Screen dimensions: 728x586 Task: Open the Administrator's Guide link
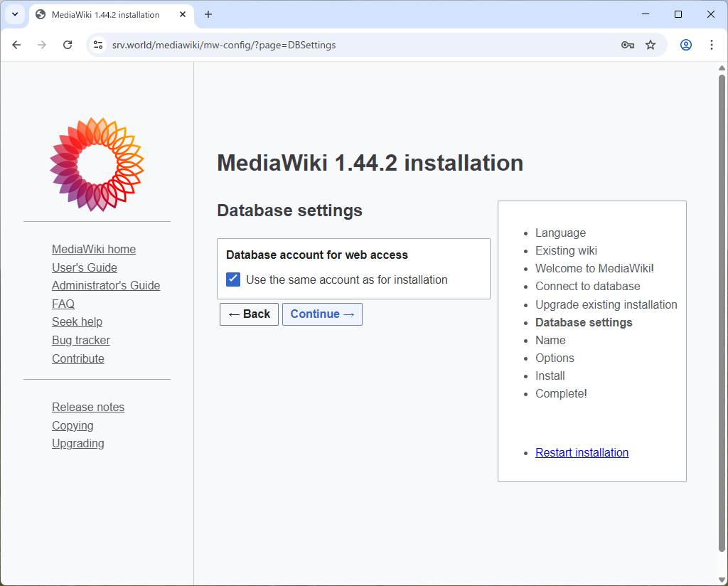[x=106, y=285]
